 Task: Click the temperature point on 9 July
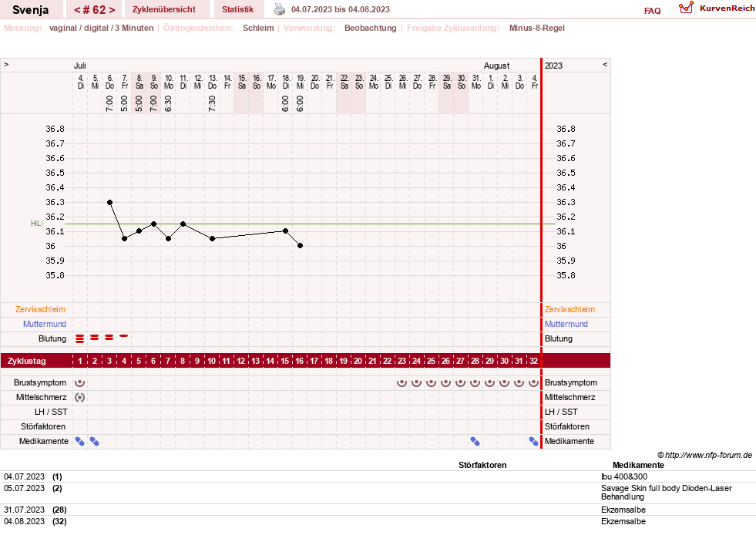tap(153, 224)
